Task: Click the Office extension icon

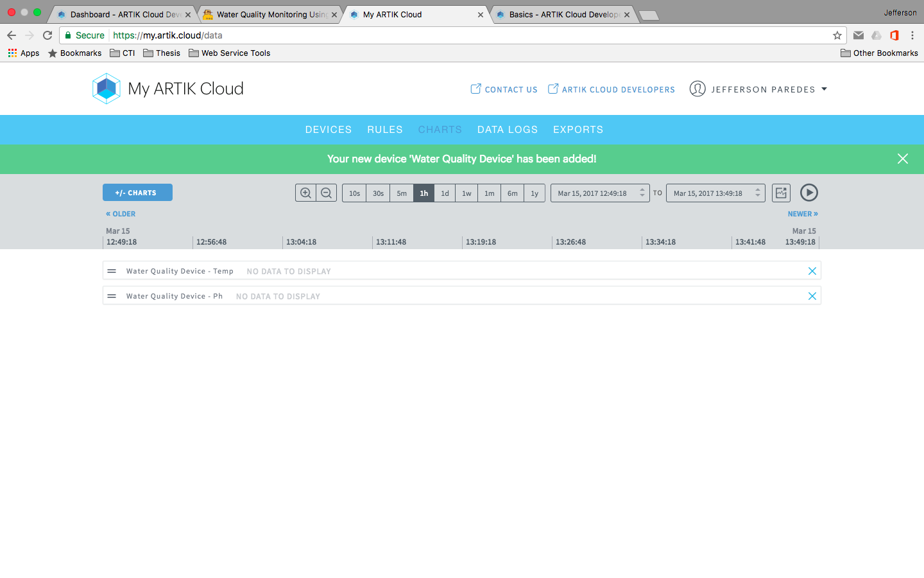Action: 894,35
